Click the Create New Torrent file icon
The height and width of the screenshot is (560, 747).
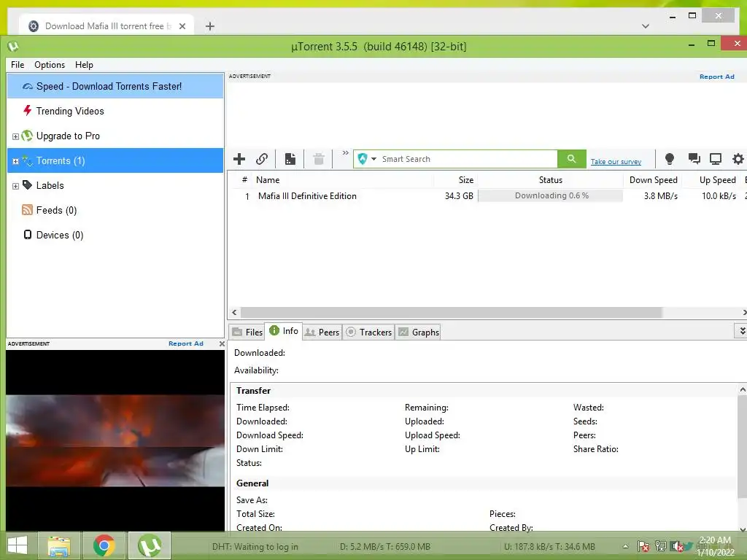coord(290,159)
